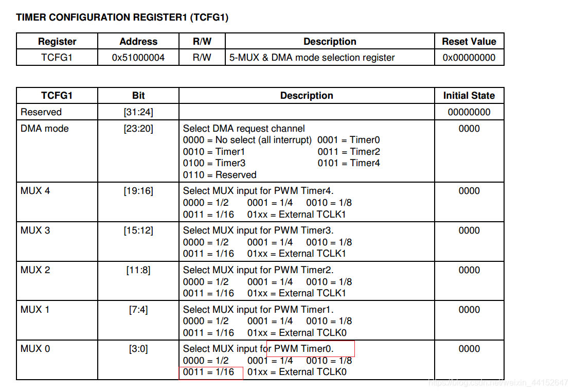Click the '0110 = Reserved' entry
Viewport: 573px width, 392px height.
point(220,174)
